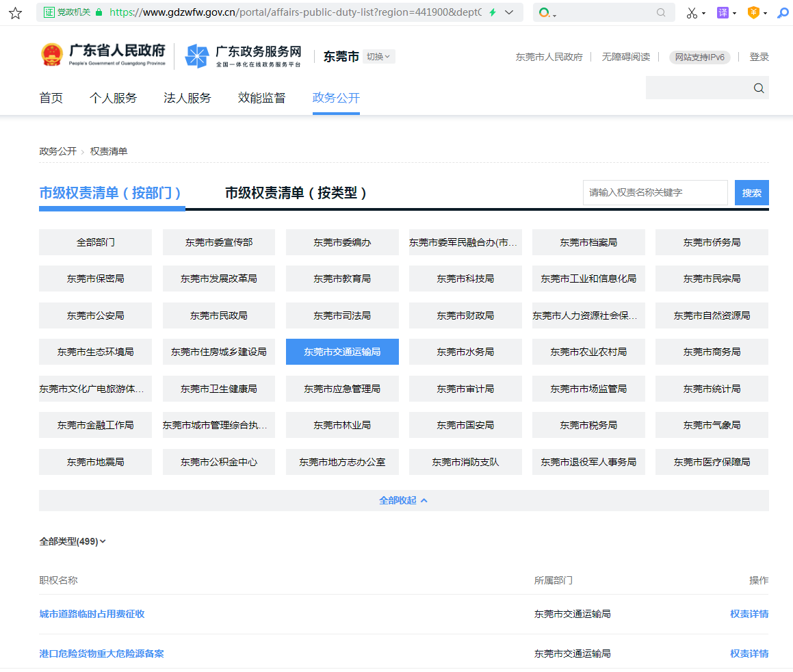Select 市级权责清单（按部门）tab

(x=111, y=193)
